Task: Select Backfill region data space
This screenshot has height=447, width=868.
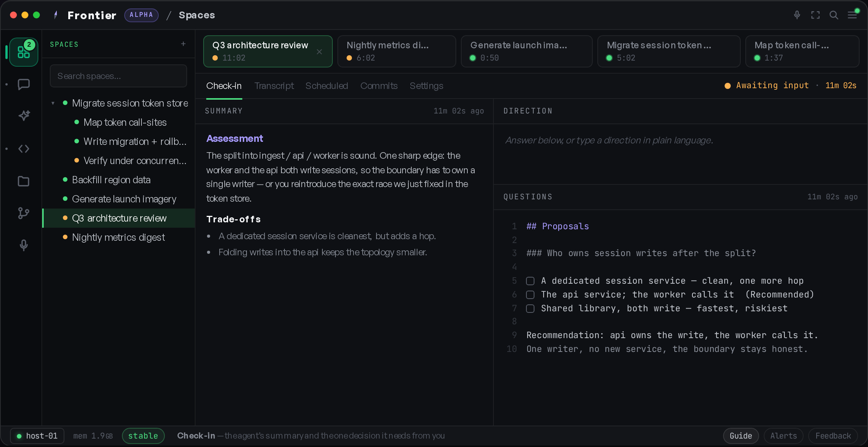Action: (119, 180)
